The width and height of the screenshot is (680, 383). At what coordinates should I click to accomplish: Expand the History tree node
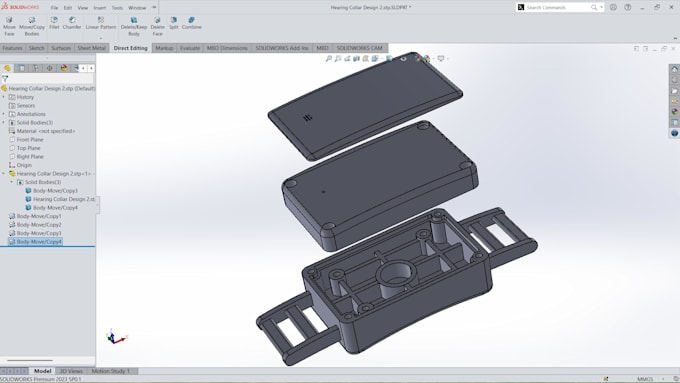click(3, 97)
